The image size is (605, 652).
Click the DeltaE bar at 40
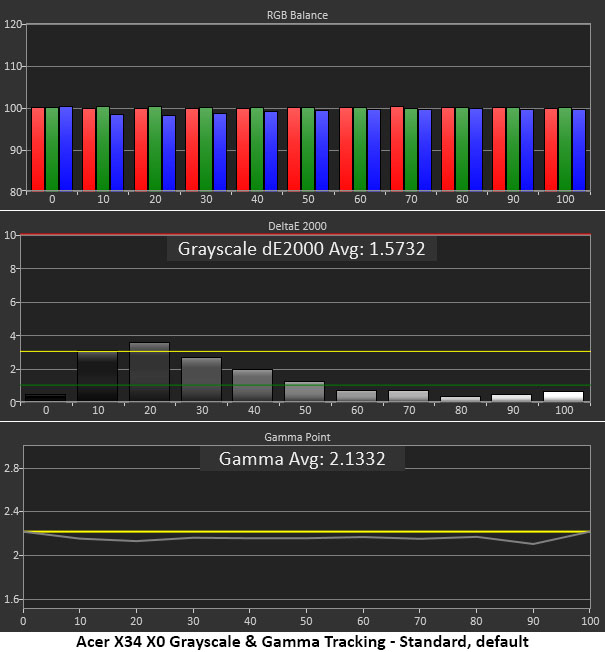coord(253,385)
